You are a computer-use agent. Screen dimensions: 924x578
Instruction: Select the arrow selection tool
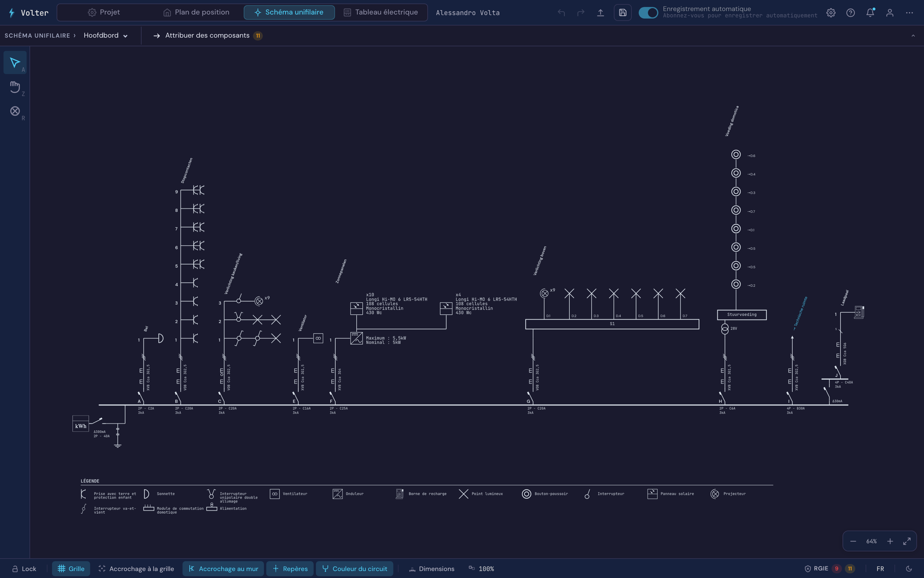pyautogui.click(x=15, y=62)
